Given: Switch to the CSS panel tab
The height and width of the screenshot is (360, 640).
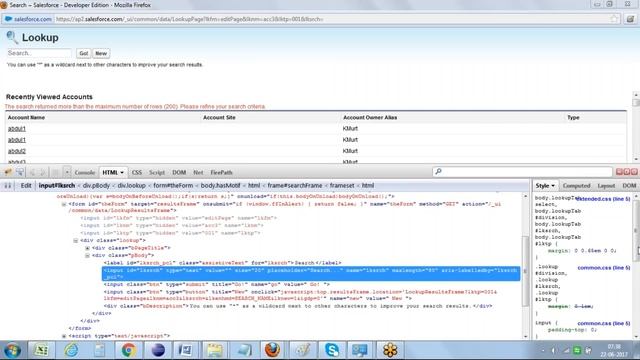Looking at the screenshot, I should click(x=137, y=173).
